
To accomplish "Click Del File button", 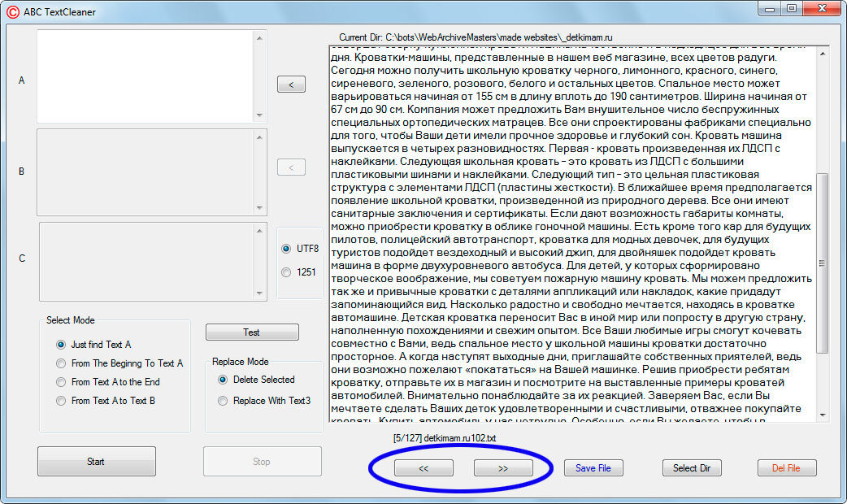I will (787, 467).
